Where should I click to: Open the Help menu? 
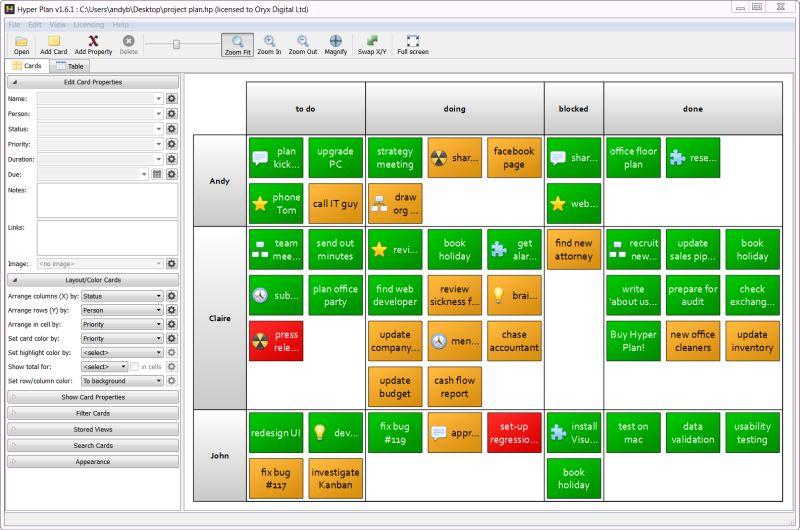pyautogui.click(x=120, y=24)
